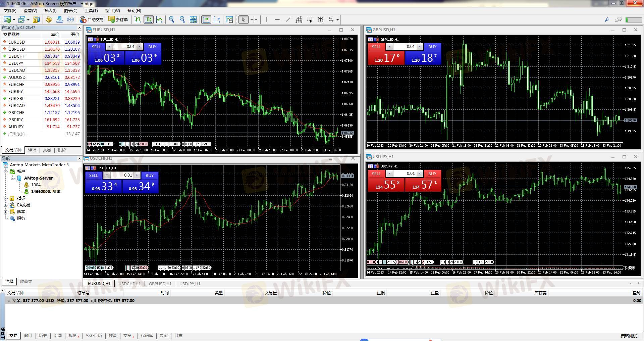Open the 策略测试 strategy tester button
644x341 pixels.
[629, 336]
